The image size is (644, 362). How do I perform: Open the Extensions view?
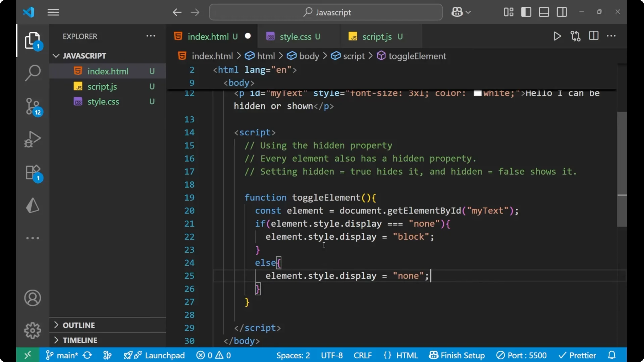33,172
